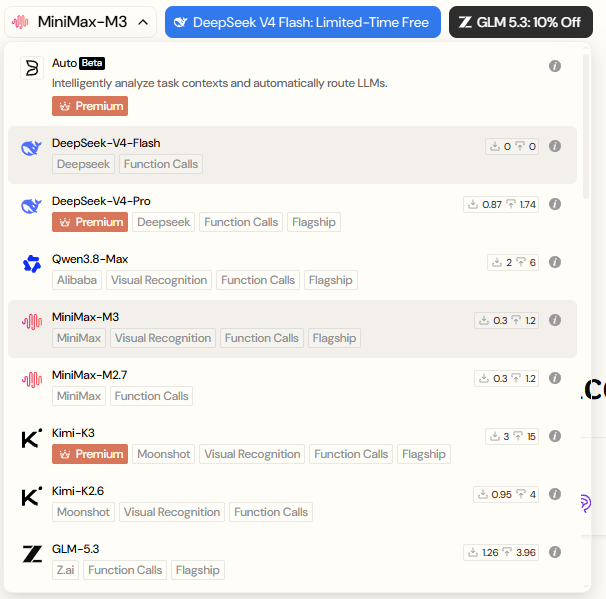
Task: Choose DeepSeek-V4-Flash from model list
Action: [292, 155]
